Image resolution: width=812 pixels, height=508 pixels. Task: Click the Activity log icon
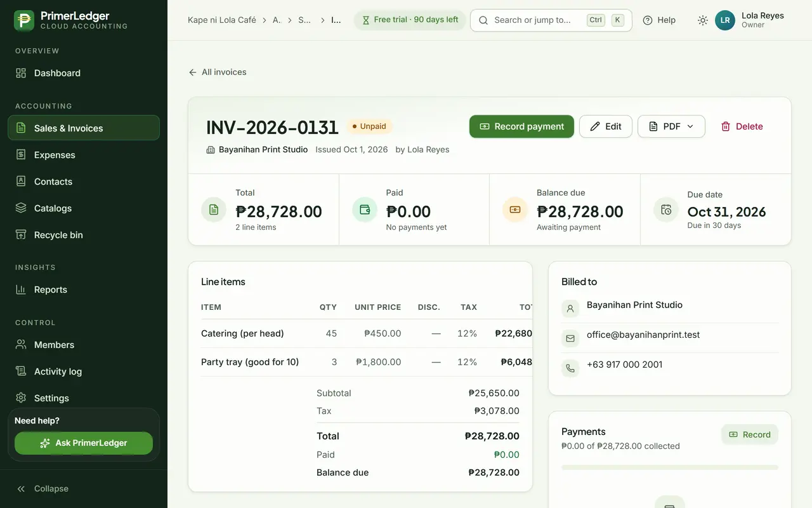point(21,371)
